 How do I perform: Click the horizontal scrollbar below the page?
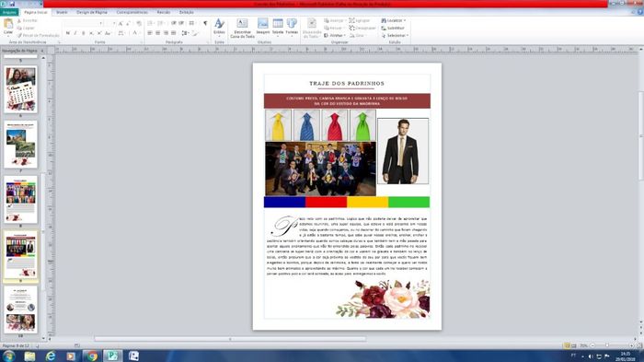[230, 339]
